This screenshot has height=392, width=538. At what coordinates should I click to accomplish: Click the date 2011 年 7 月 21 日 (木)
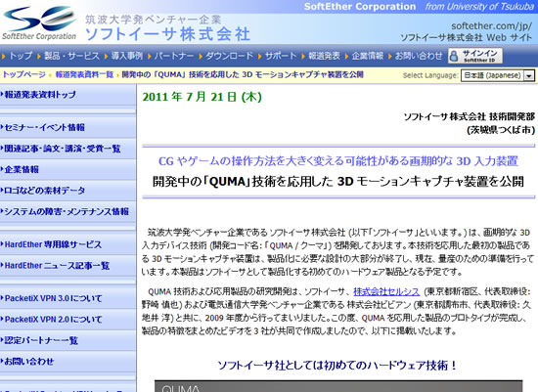pos(202,97)
